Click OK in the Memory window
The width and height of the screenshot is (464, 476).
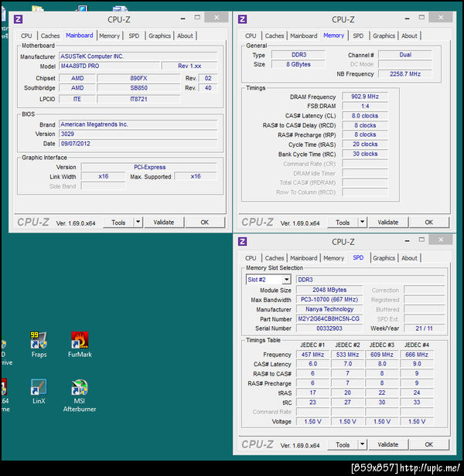[x=429, y=222]
